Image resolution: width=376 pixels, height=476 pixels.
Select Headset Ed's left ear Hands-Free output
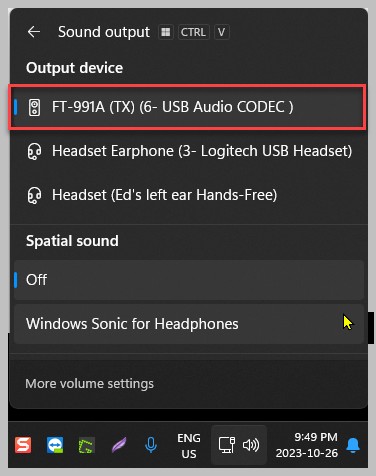point(189,195)
